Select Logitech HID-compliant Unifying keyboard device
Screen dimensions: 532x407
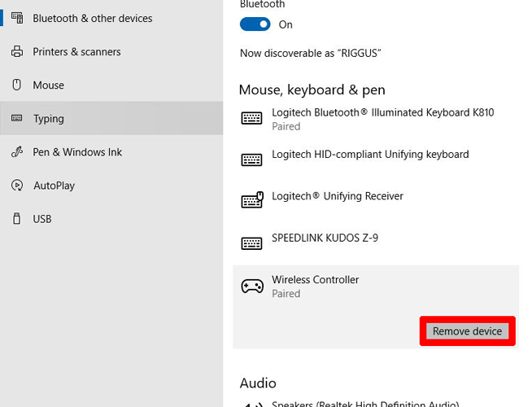click(370, 155)
